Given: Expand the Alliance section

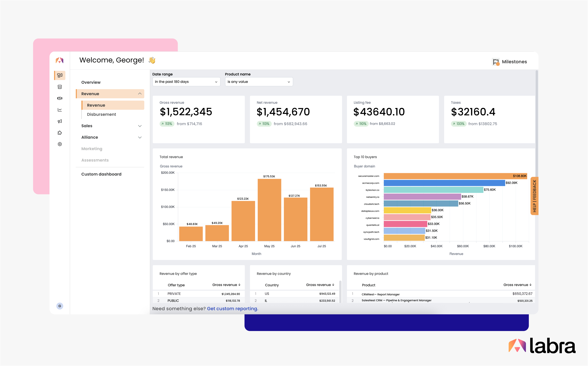Looking at the screenshot, I should click(x=111, y=137).
